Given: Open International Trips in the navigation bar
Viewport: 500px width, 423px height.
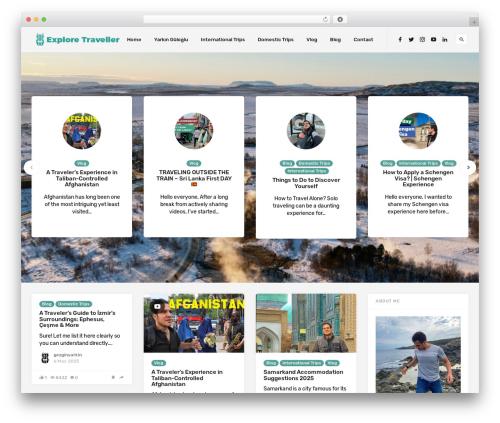Looking at the screenshot, I should pos(223,39).
